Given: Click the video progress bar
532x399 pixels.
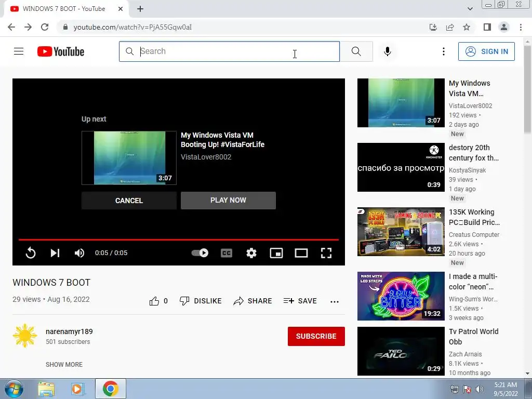Looking at the screenshot, I should 179,240.
